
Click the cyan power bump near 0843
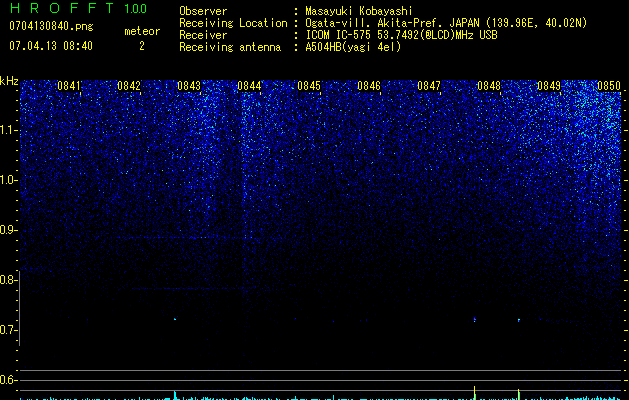pos(175,395)
